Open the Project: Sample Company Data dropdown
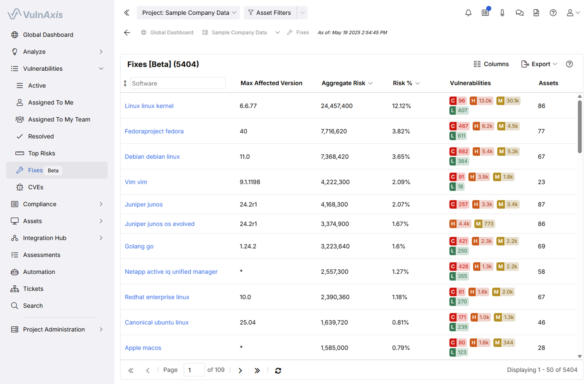Screen dimensions: 588x384 [x=188, y=13]
